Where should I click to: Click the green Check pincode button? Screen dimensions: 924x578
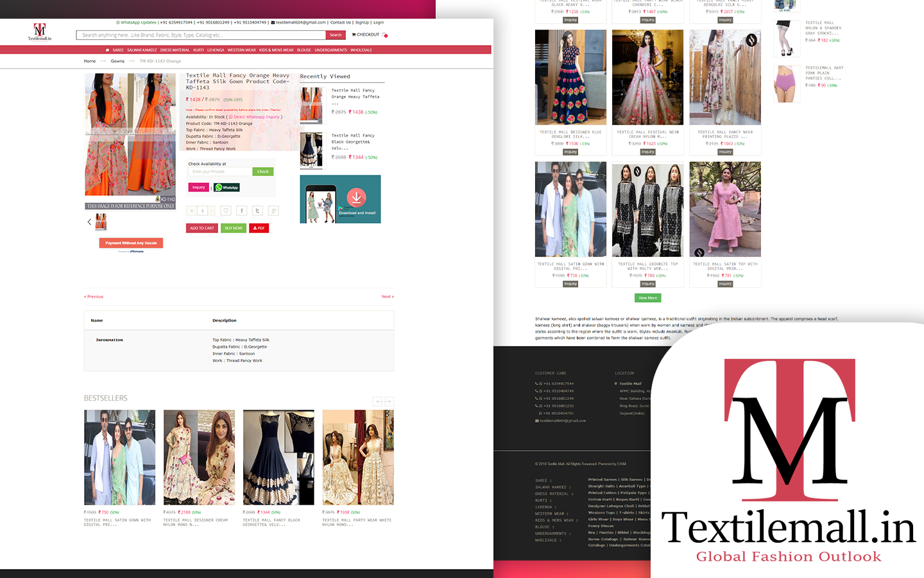(x=263, y=171)
